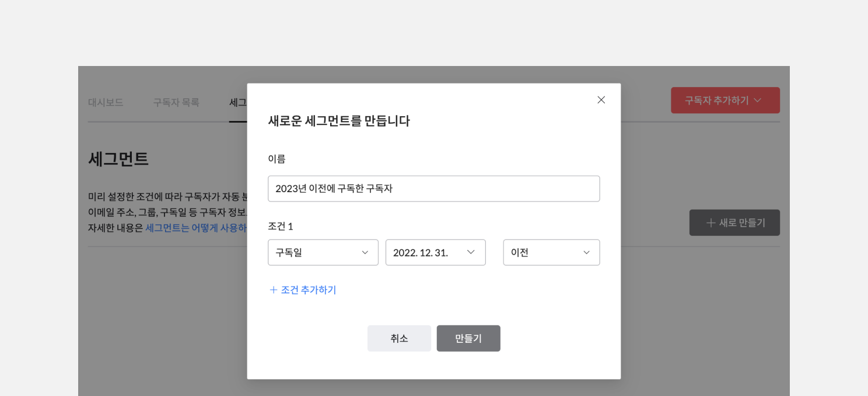Click the date value 2022. 12. 31.
Image resolution: width=868 pixels, height=396 pixels.
421,252
